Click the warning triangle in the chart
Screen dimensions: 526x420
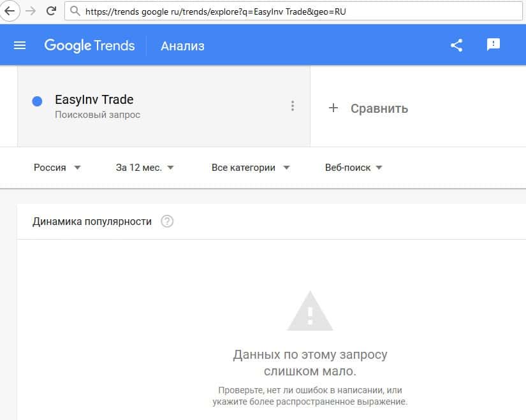click(310, 311)
